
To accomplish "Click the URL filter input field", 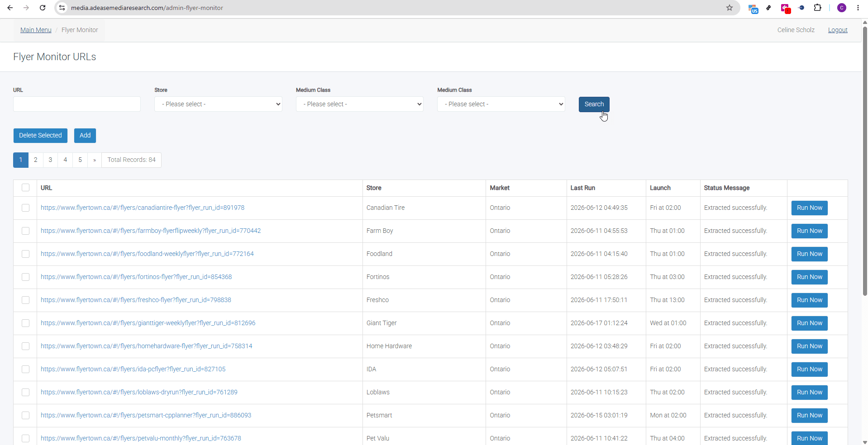I will (x=77, y=104).
